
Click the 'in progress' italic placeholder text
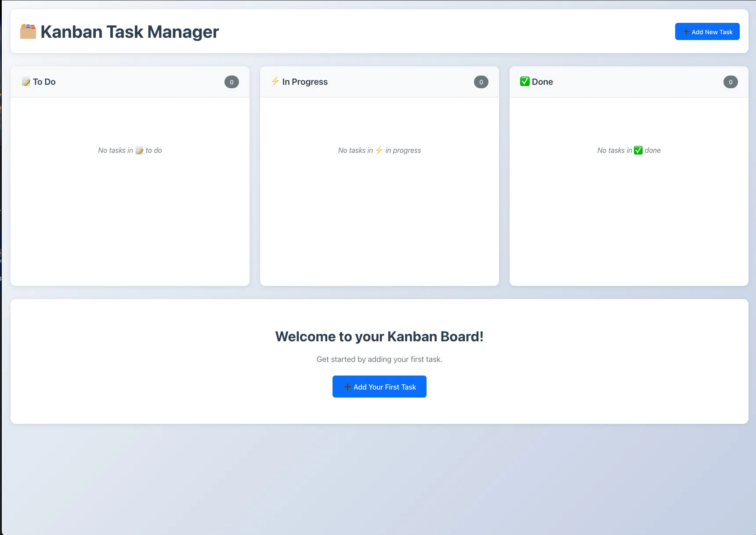click(x=403, y=150)
